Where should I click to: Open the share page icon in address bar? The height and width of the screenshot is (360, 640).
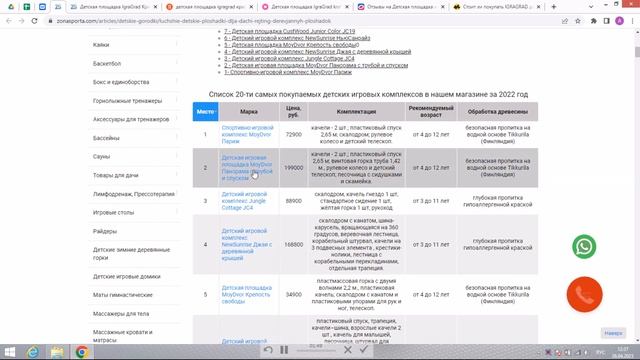click(565, 21)
